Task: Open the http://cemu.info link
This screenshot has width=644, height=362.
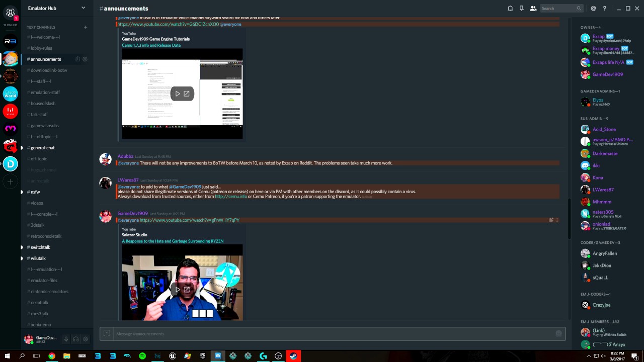Action: coord(231,197)
